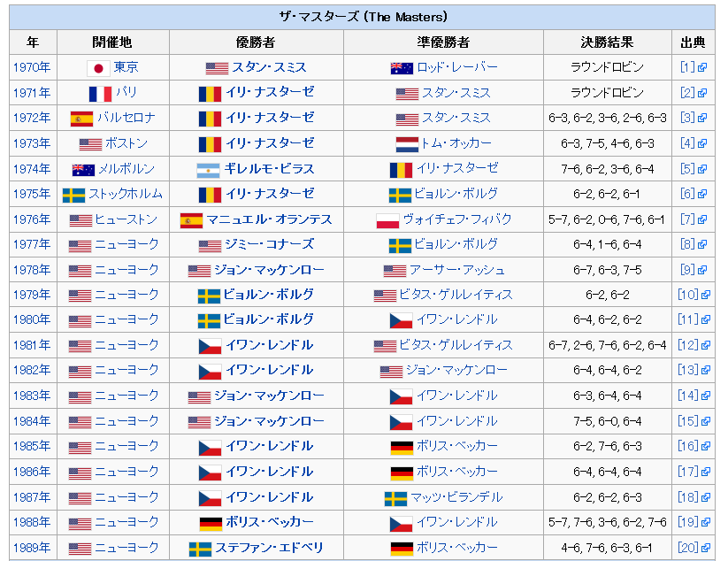Image resolution: width=728 pixels, height=561 pixels.
Task: Select the 準優勝者 column header
Action: tap(443, 42)
